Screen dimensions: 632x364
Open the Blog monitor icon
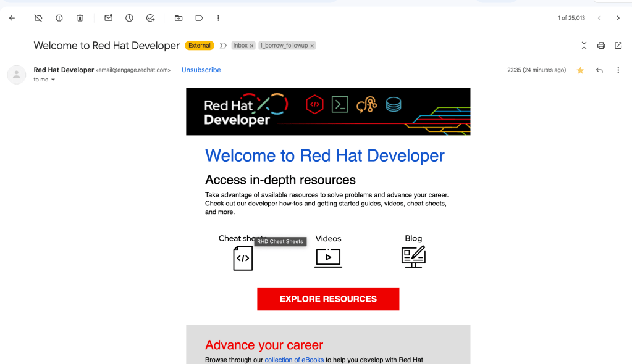point(413,257)
